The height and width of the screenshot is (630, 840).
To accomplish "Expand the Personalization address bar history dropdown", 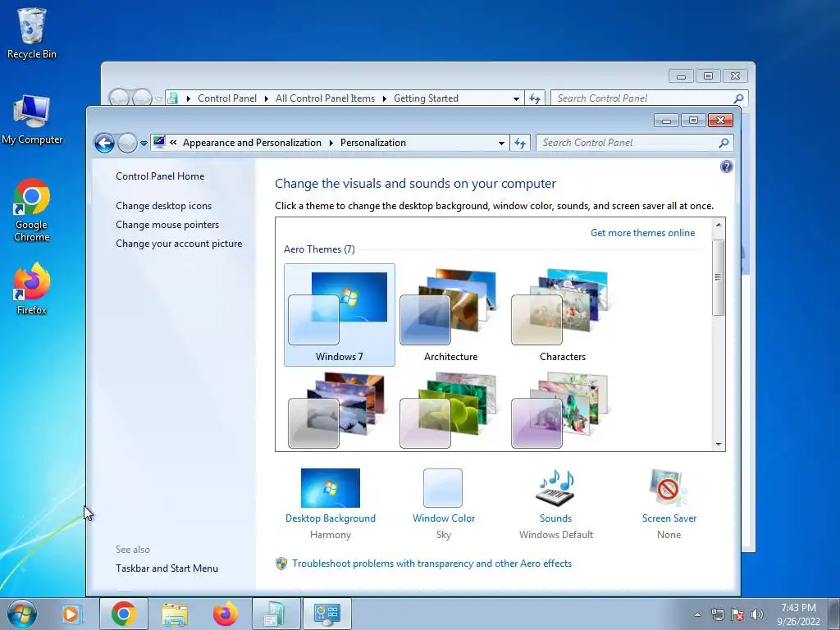I will (x=501, y=143).
